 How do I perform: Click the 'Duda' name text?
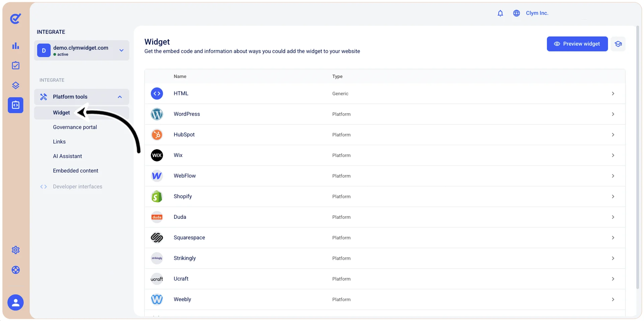coord(180,217)
